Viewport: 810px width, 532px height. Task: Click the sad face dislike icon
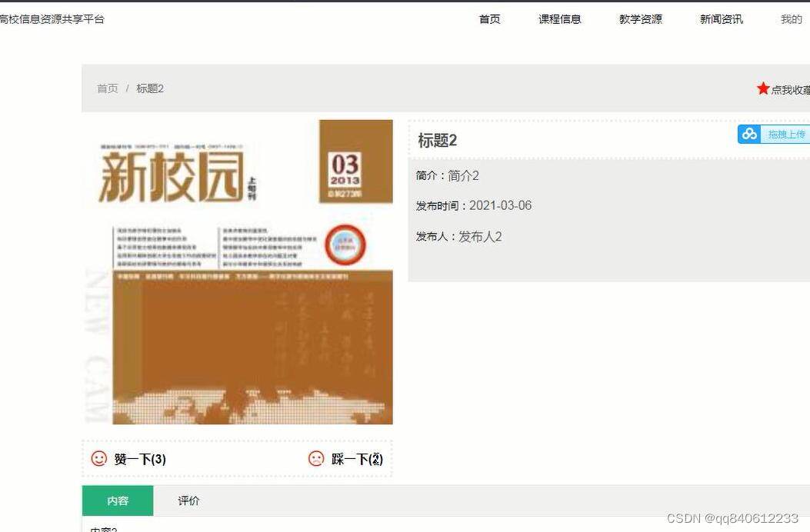[315, 458]
